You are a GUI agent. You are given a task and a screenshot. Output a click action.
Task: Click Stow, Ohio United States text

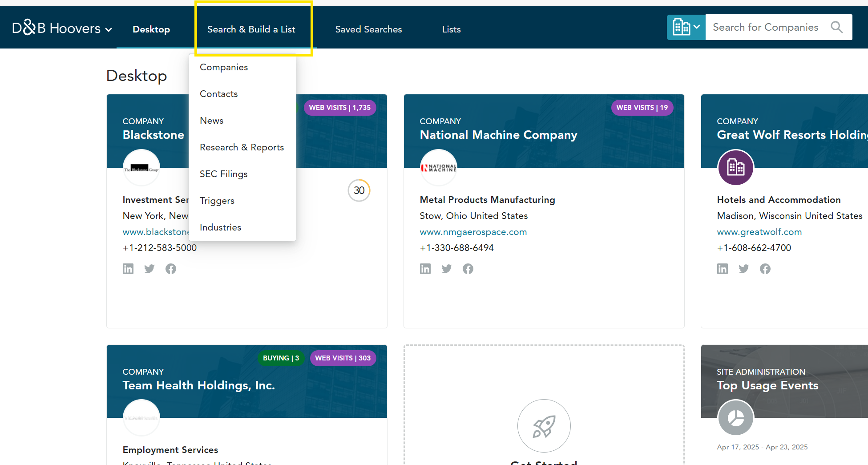[474, 216]
